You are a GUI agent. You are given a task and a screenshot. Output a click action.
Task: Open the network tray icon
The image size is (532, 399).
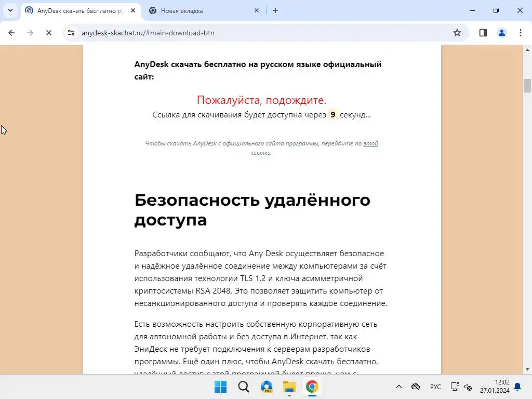coord(455,387)
